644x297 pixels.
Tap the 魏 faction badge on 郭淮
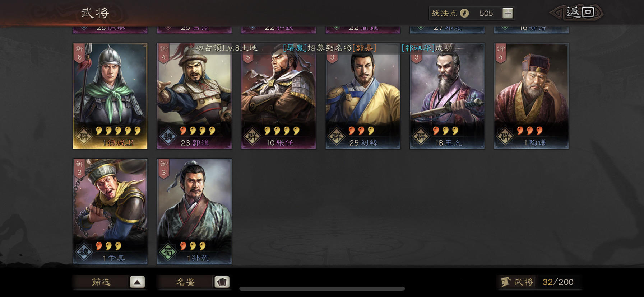pyautogui.click(x=168, y=137)
